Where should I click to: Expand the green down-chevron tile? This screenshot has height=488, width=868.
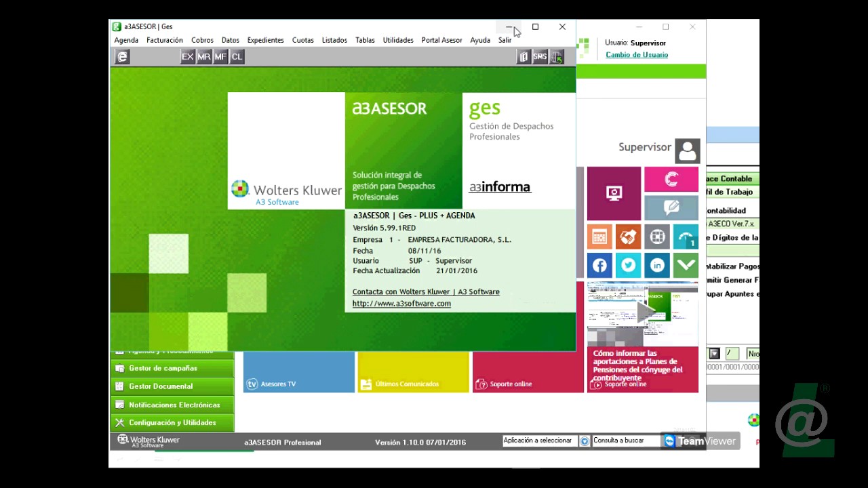(x=686, y=266)
